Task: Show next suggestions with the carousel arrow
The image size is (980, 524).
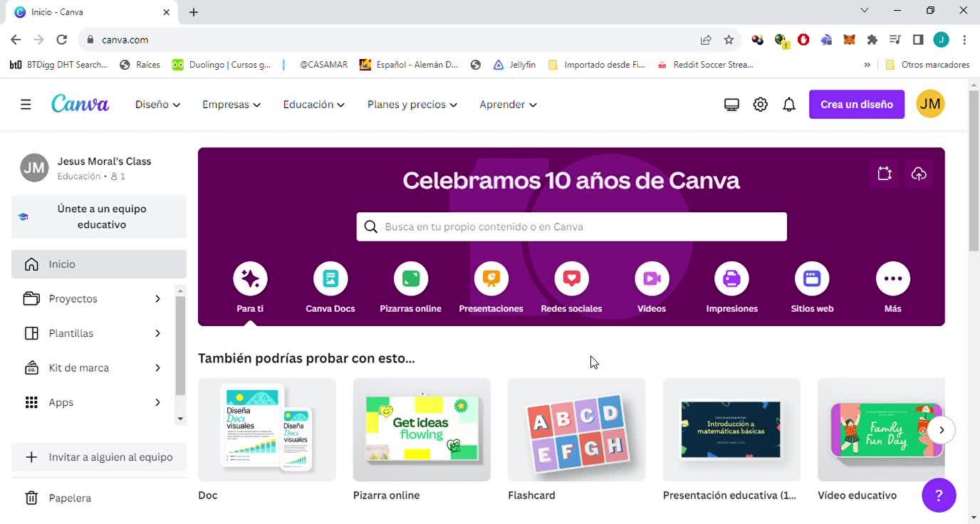Action: tap(942, 430)
